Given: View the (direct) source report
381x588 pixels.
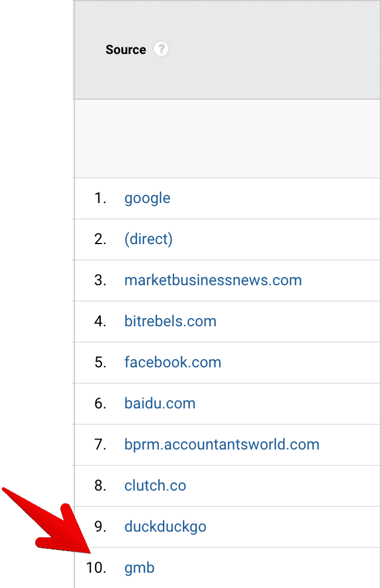Looking at the screenshot, I should 149,239.
